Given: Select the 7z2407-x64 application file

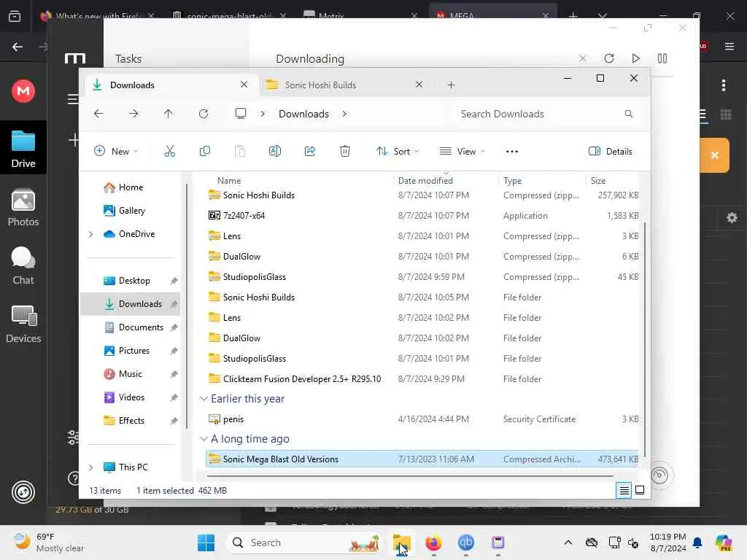Looking at the screenshot, I should tap(423, 216).
